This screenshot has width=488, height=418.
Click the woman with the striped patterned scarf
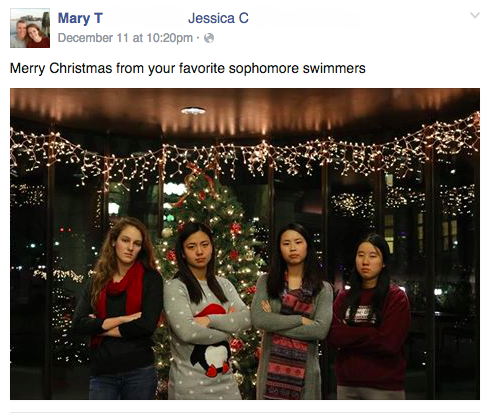coord(292,312)
